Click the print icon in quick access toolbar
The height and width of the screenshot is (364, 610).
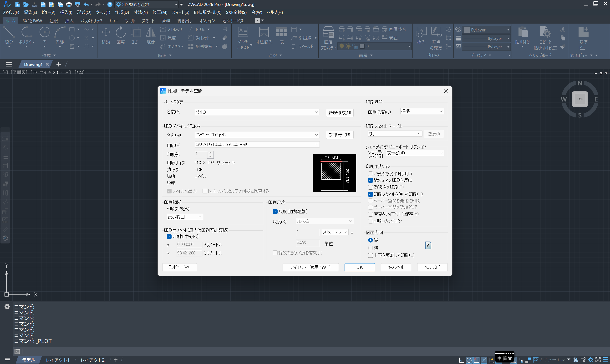pos(69,5)
